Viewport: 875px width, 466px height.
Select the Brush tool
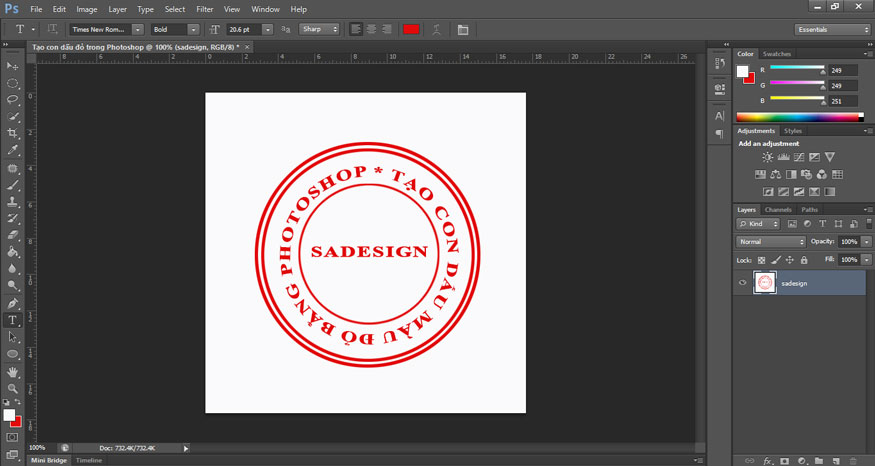pyautogui.click(x=12, y=185)
